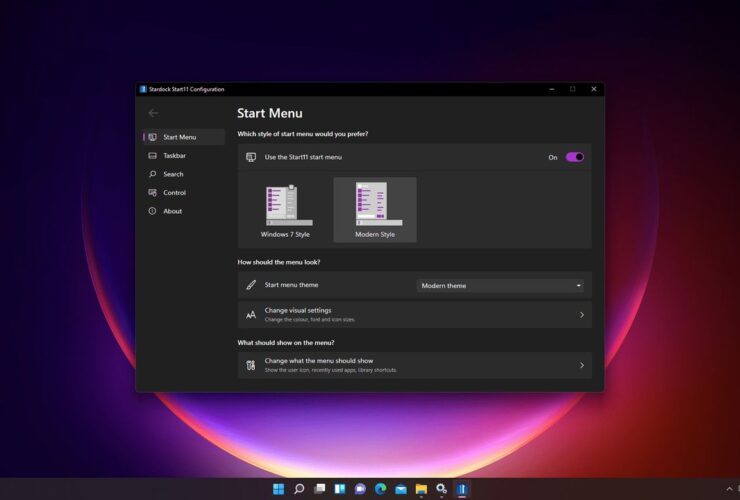This screenshot has height=500, width=740.
Task: Open the Start menu theme dropdown
Action: coord(500,286)
